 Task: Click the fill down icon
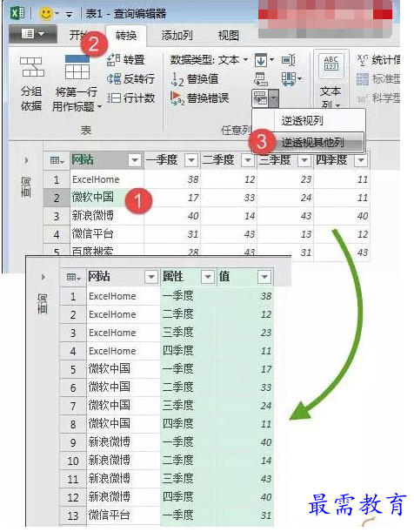click(x=261, y=60)
